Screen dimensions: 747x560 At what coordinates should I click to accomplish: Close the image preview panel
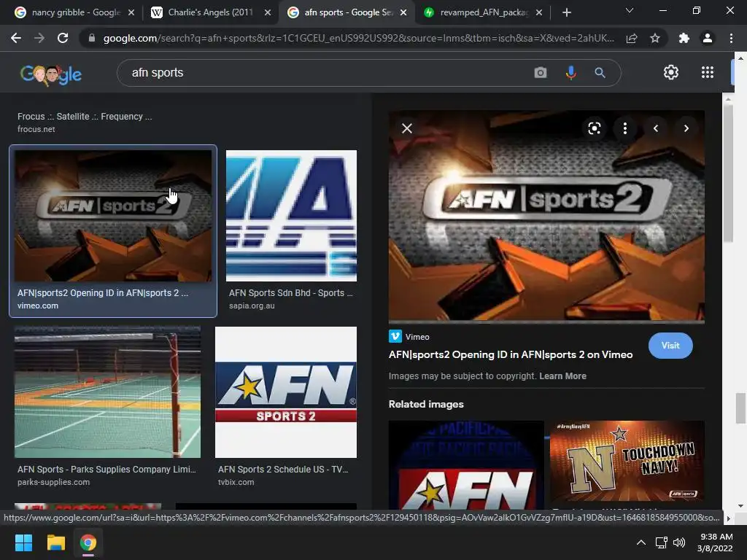[x=407, y=128]
